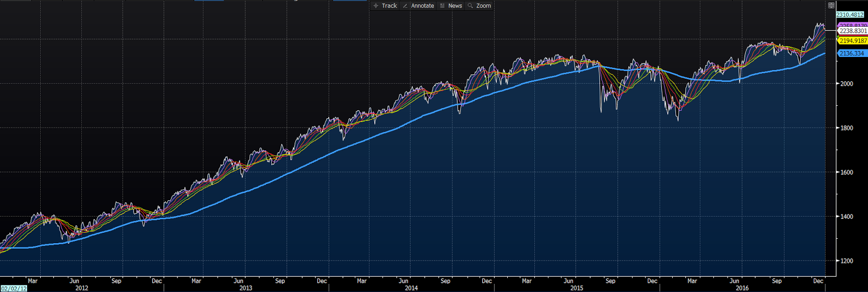Click the Jun label above 2016

(x=734, y=281)
